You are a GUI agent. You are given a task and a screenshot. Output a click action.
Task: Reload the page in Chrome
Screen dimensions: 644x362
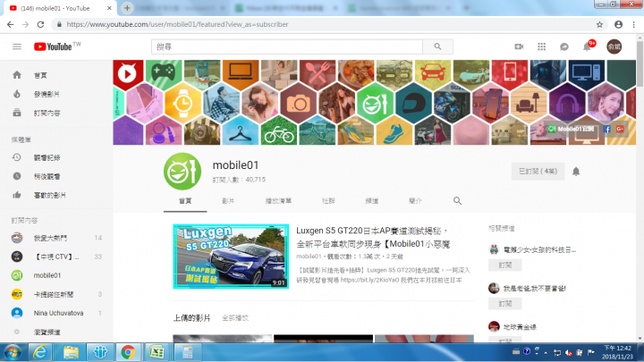coord(40,25)
